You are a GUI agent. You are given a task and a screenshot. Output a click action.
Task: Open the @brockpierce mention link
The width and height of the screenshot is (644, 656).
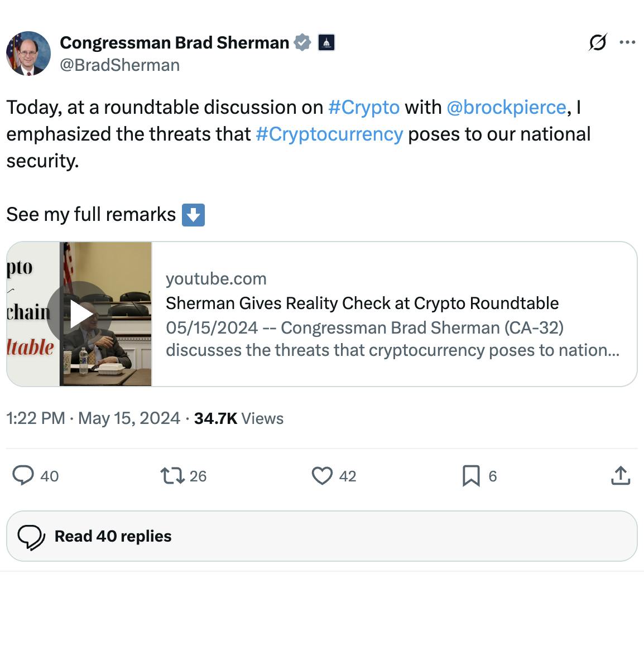pos(506,107)
